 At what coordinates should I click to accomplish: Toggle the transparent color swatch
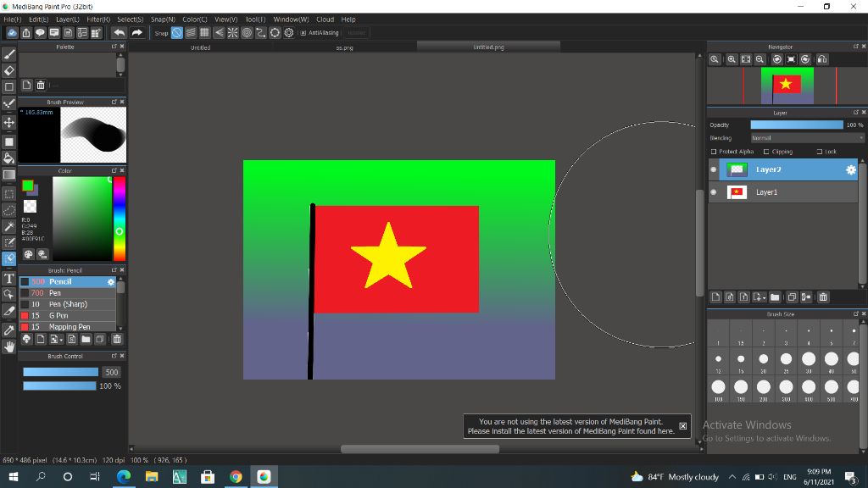pyautogui.click(x=30, y=207)
